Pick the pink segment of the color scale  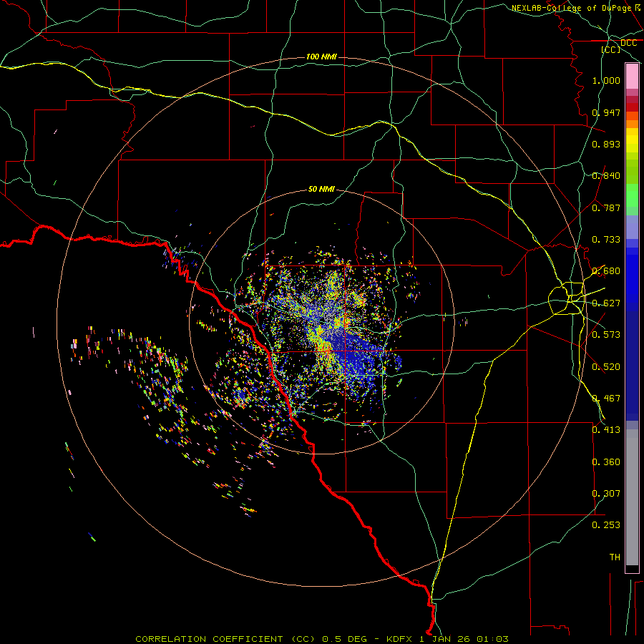(632, 77)
